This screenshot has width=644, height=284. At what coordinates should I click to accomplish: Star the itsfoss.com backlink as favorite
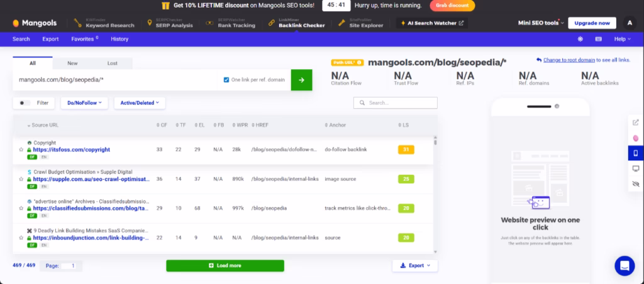click(x=21, y=150)
